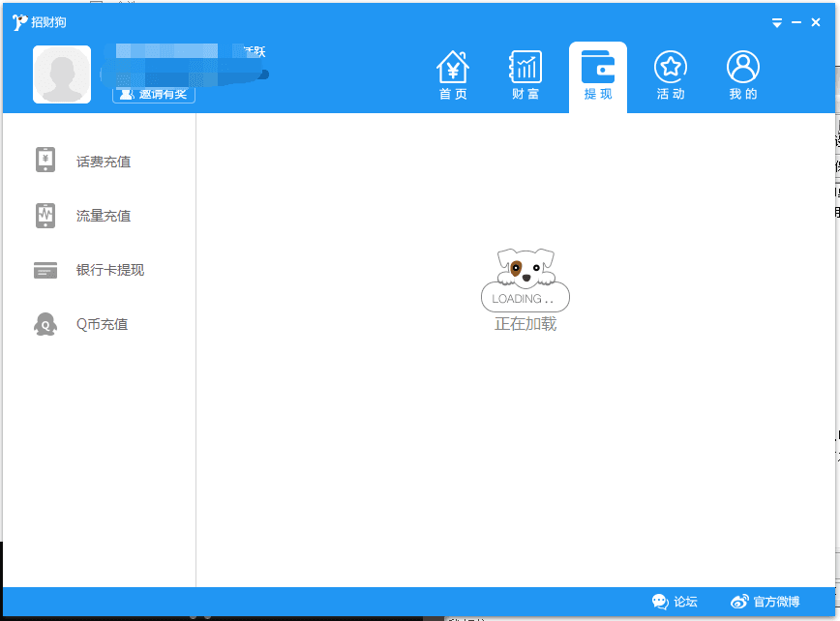Viewport: 840px width, 621px height.
Task: Click the user avatar picture
Action: [61, 74]
